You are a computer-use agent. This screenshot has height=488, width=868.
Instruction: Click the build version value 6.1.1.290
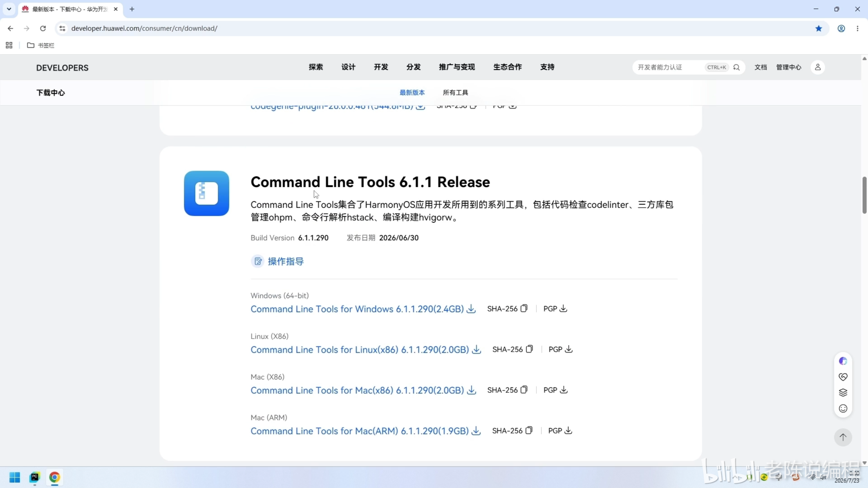pyautogui.click(x=313, y=238)
